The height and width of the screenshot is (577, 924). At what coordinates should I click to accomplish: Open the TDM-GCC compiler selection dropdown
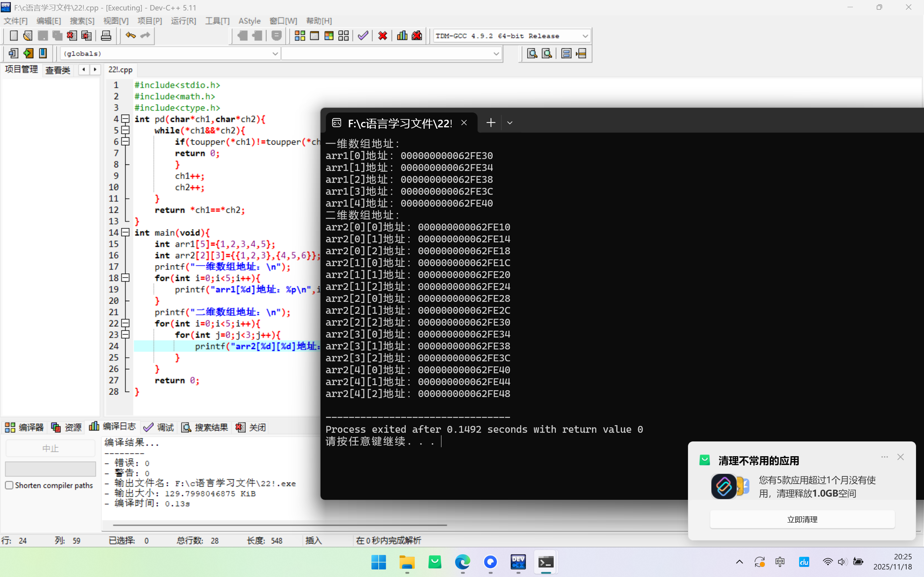(585, 36)
